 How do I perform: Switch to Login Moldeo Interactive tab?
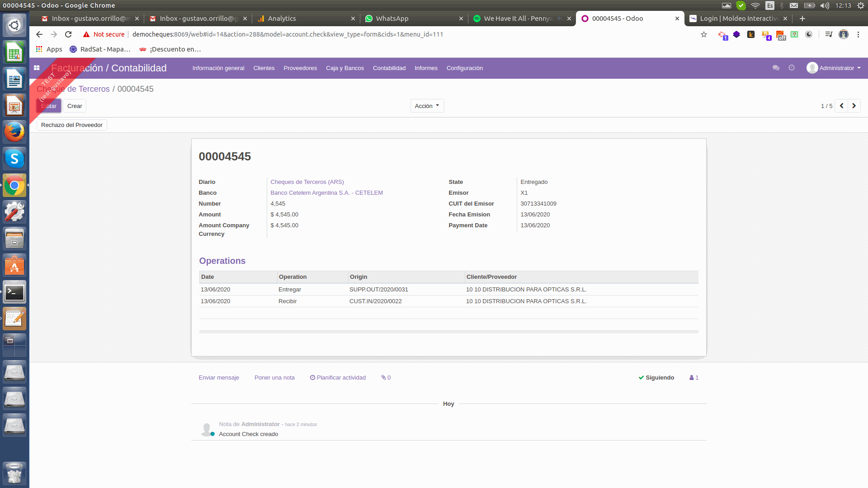tap(738, 19)
